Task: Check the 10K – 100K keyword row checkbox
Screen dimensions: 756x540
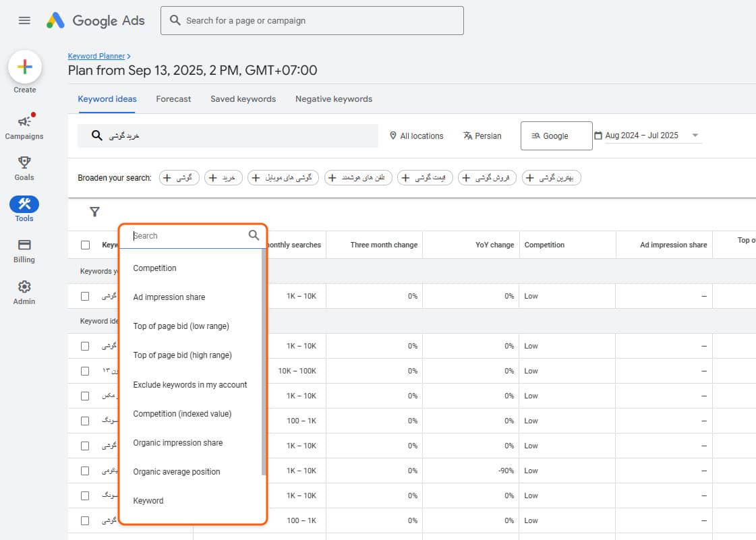Action: (x=85, y=371)
